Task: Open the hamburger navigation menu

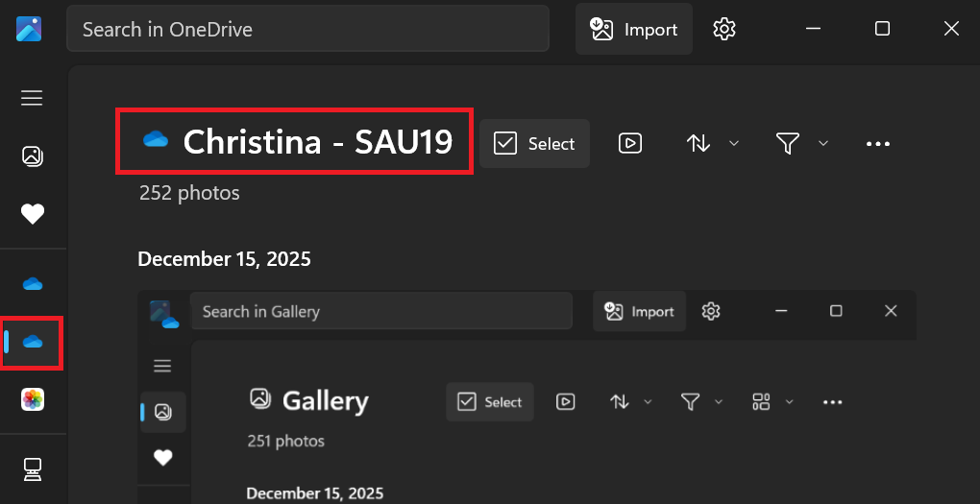Action: [32, 98]
